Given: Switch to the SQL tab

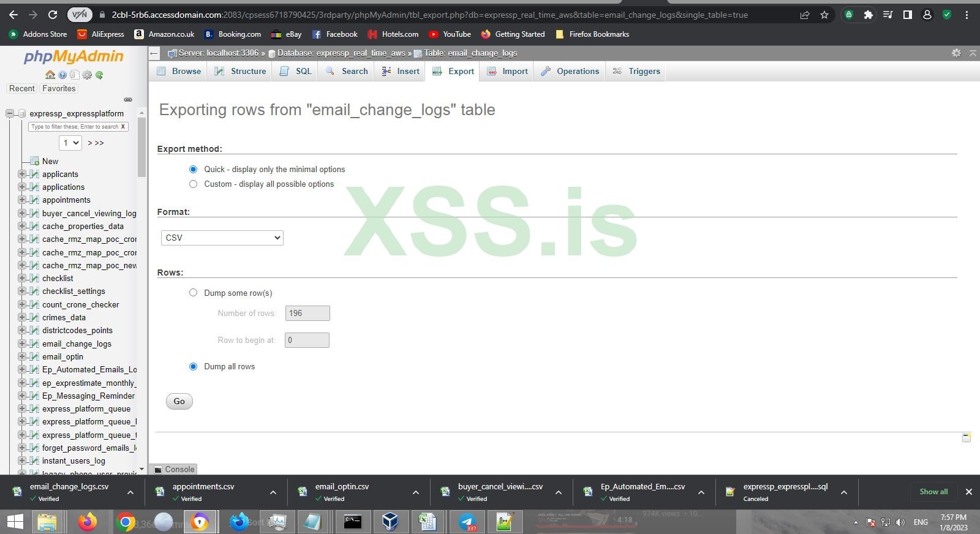Looking at the screenshot, I should pos(296,71).
